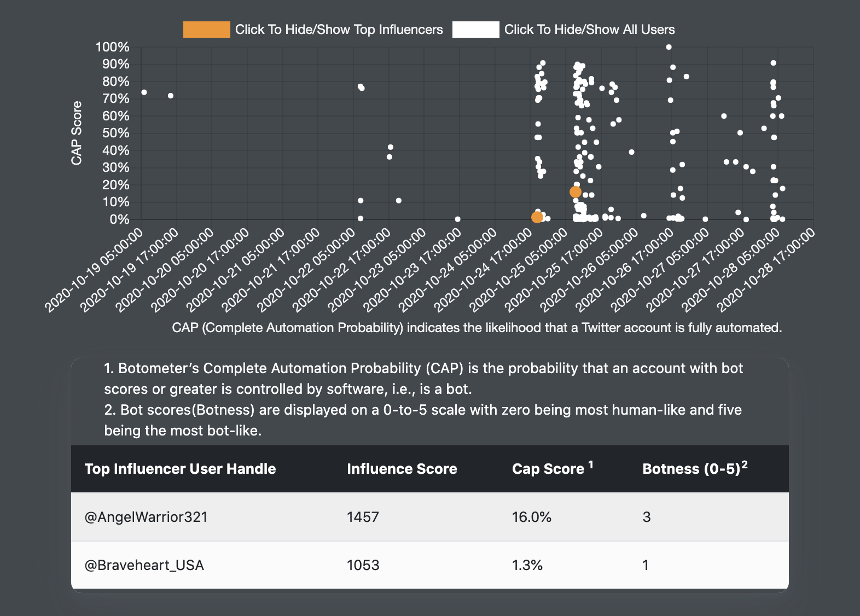This screenshot has height=616, width=860.
Task: Click the 100% y-axis tick label
Action: pyautogui.click(x=112, y=47)
